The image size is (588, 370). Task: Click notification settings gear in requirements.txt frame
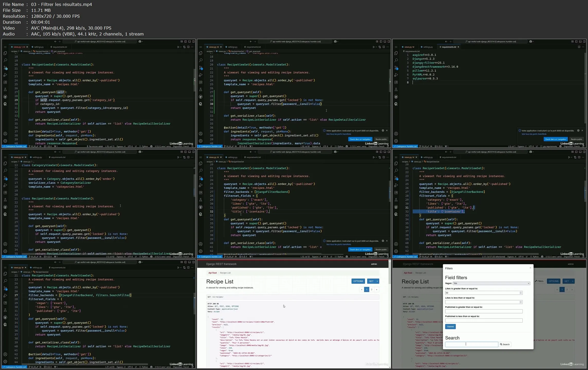[578, 131]
